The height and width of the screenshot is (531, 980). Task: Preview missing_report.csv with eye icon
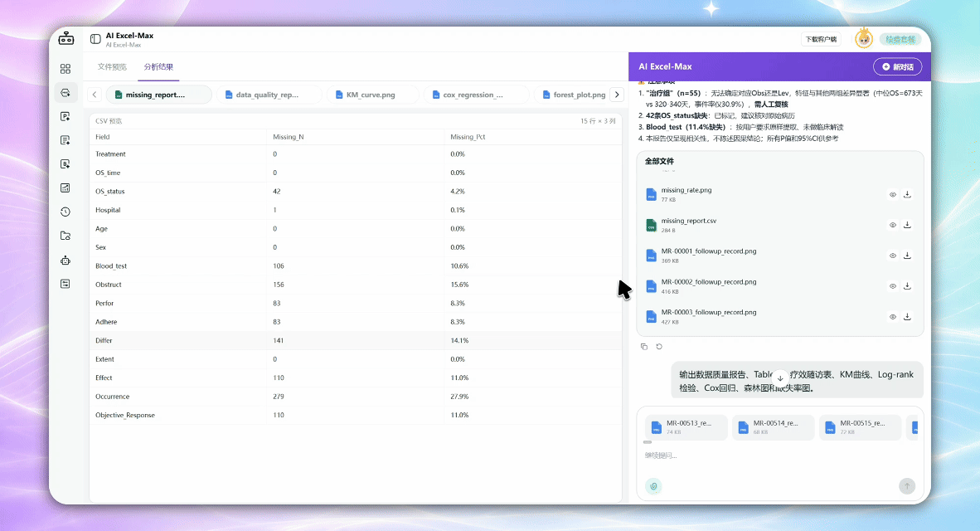(x=892, y=225)
